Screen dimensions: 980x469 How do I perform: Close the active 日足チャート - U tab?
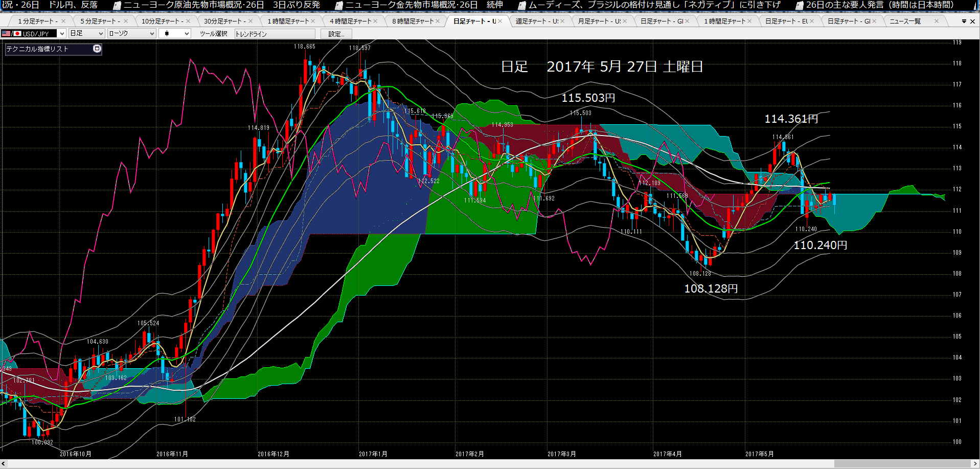pyautogui.click(x=500, y=21)
